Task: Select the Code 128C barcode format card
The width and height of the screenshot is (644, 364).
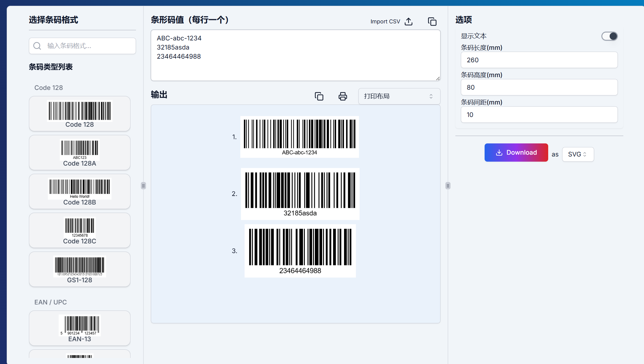Action: (x=80, y=230)
